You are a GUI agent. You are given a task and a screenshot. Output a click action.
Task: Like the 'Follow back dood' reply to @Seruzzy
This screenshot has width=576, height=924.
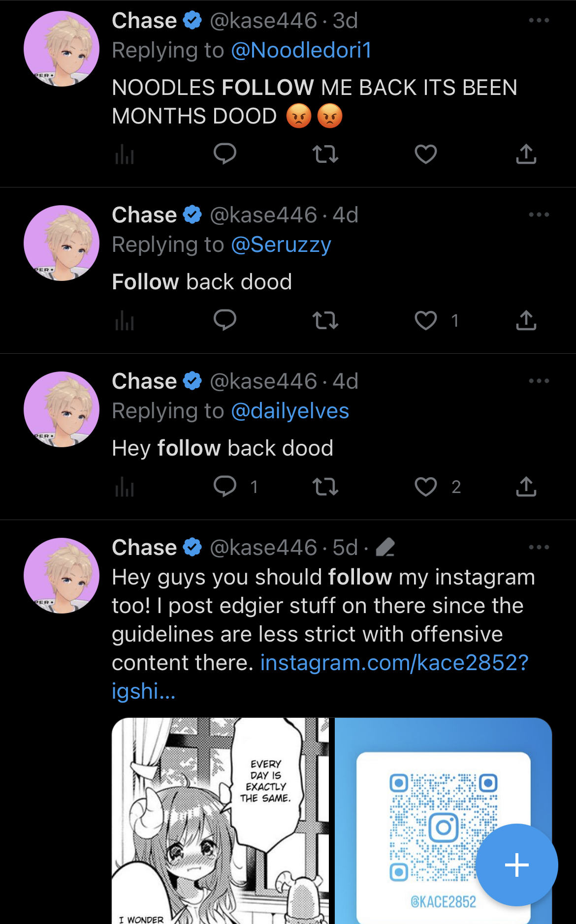[426, 320]
